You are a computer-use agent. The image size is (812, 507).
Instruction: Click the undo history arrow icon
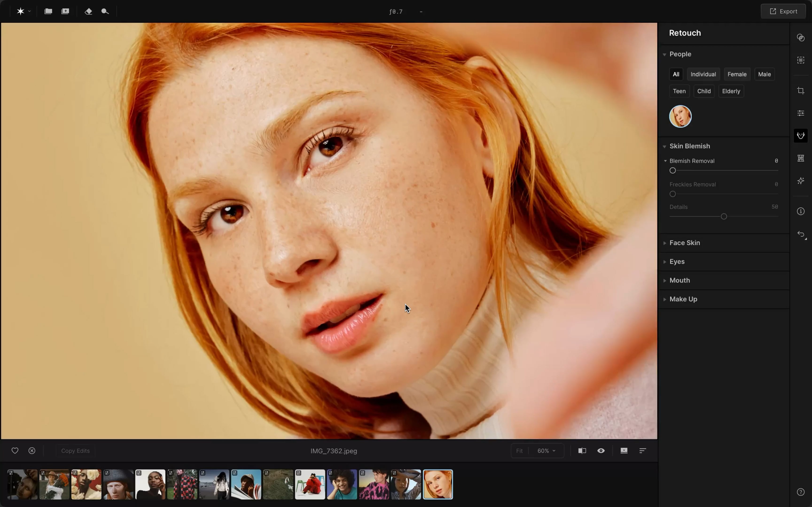point(800,234)
